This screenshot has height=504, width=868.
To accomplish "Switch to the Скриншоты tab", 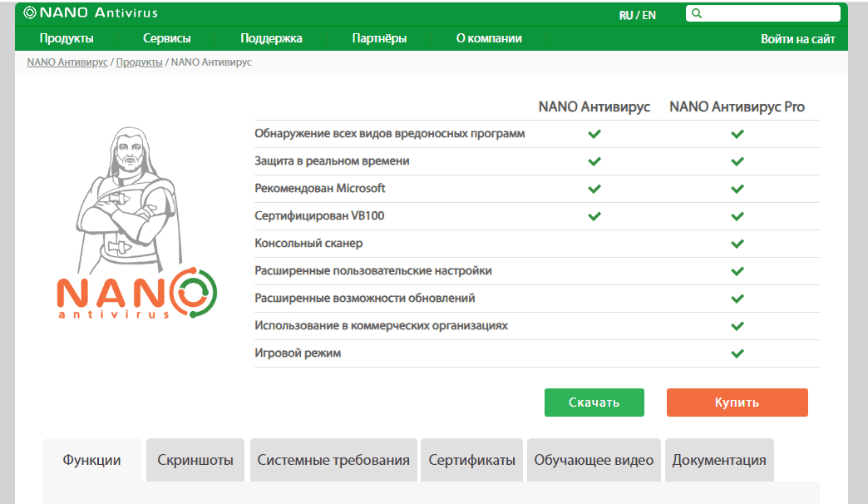I will (195, 460).
